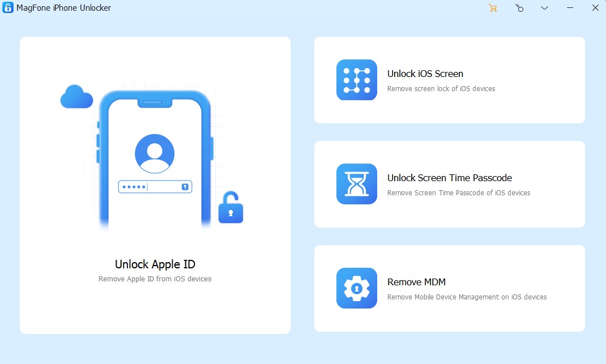The height and width of the screenshot is (364, 606).
Task: Click the user avatar on phone illustration
Action: point(155,153)
